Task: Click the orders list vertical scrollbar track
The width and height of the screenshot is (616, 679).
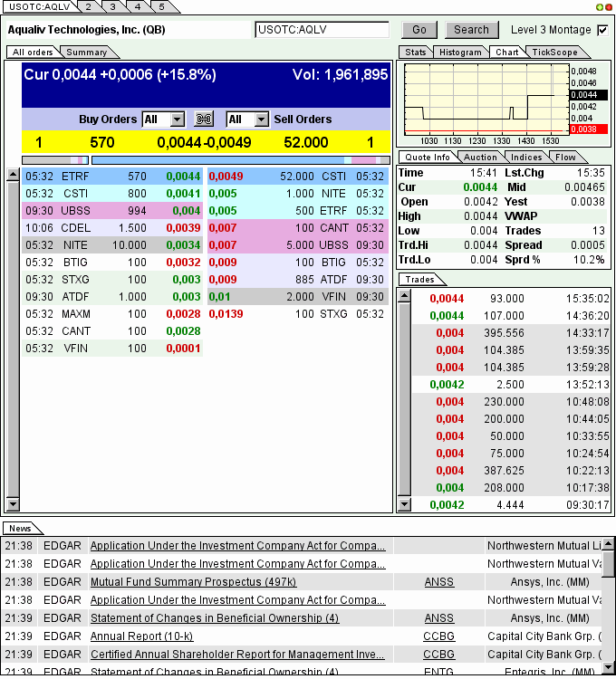Action: [13, 339]
